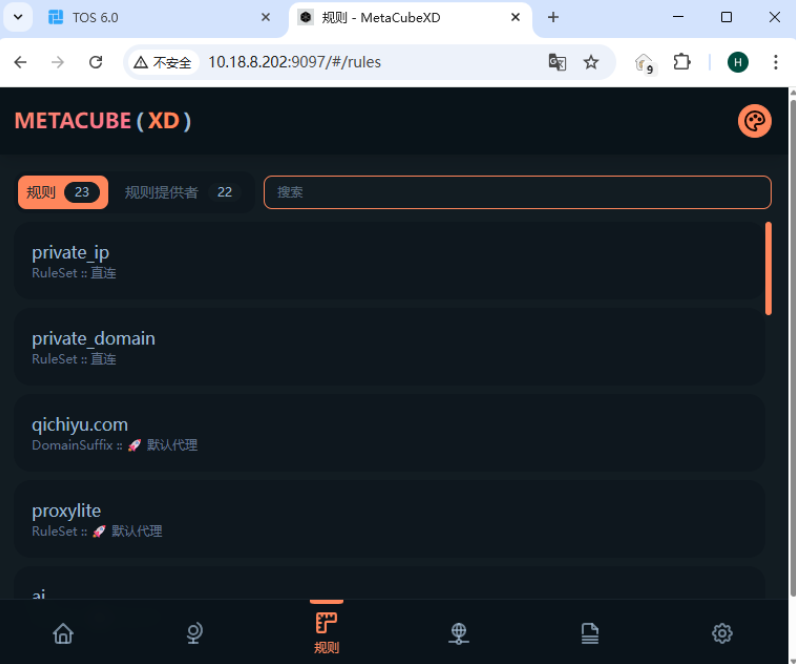Click the browser forward arrow
Screen dimensions: 796x664
tap(58, 62)
